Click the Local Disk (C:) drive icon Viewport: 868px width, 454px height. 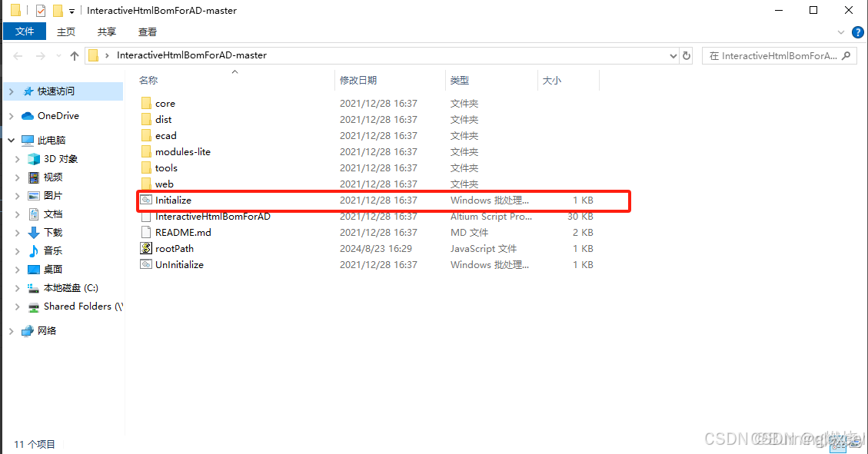34,287
